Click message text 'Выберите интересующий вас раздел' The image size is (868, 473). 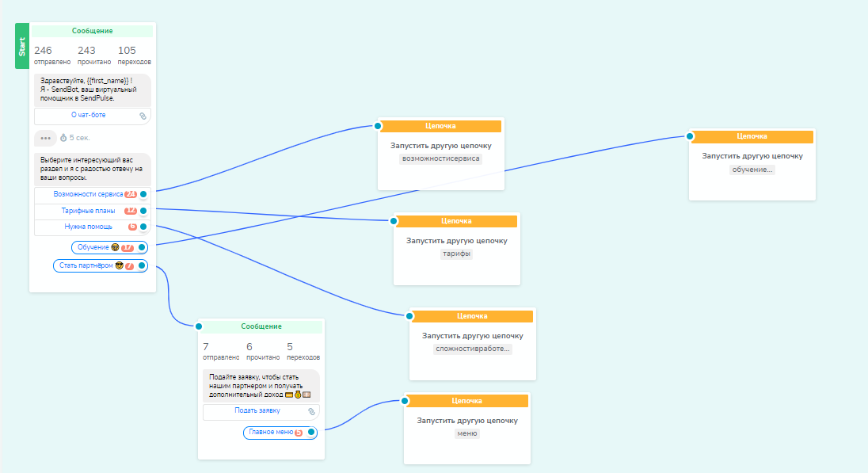tap(91, 165)
